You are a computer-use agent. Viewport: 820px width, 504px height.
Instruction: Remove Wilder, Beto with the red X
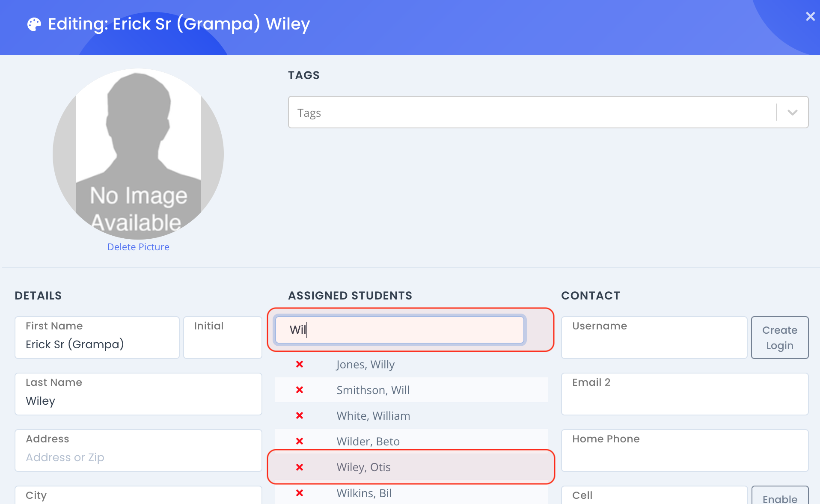[x=300, y=441]
